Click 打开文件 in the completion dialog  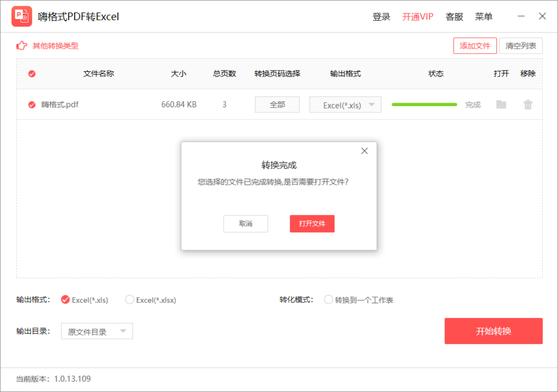(312, 223)
